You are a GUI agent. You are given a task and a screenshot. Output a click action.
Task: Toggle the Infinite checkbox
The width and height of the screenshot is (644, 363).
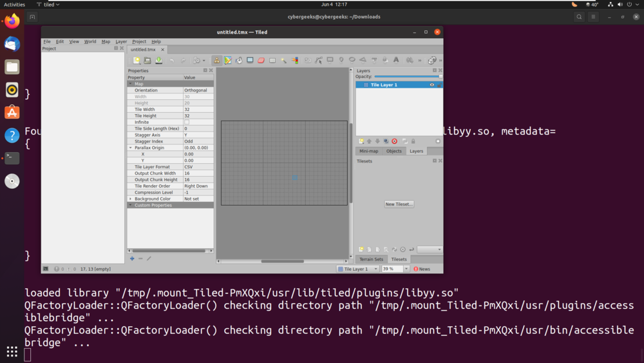(x=187, y=122)
